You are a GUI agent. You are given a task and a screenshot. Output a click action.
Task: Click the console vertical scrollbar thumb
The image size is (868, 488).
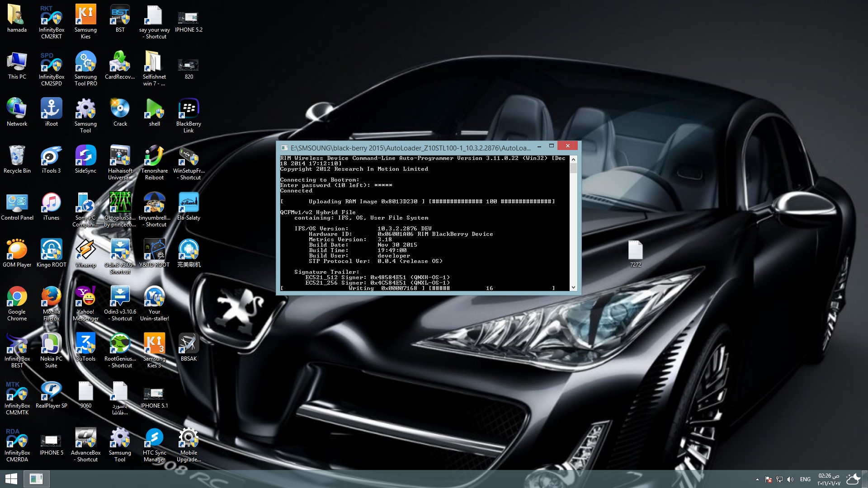(573, 168)
